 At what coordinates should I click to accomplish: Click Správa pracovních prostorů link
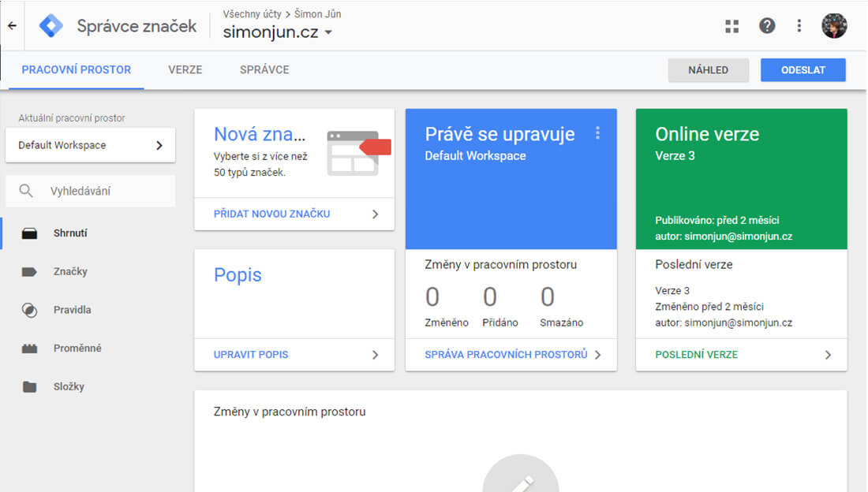pyautogui.click(x=506, y=354)
